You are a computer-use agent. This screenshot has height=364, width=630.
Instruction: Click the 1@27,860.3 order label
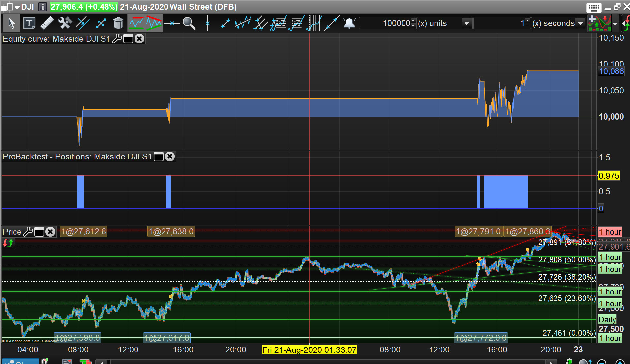(x=528, y=232)
